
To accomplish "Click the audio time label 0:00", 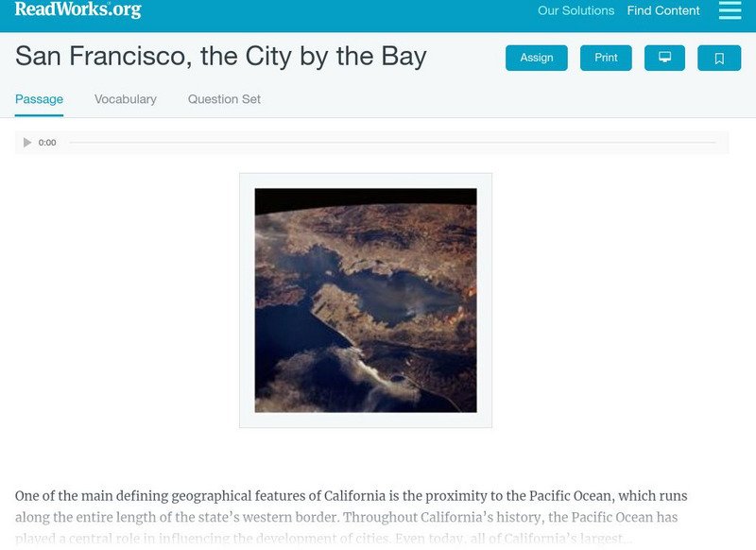I will 47,143.
